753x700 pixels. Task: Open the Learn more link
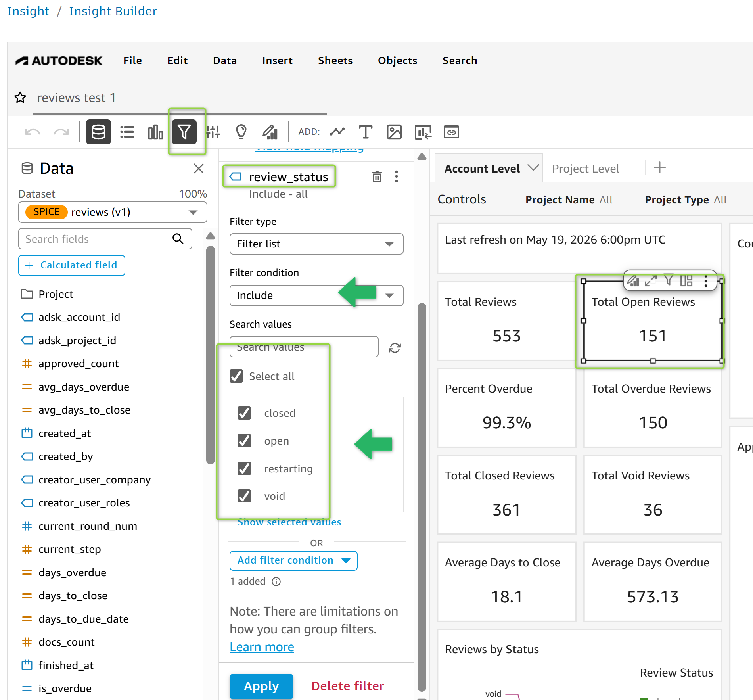click(x=262, y=647)
